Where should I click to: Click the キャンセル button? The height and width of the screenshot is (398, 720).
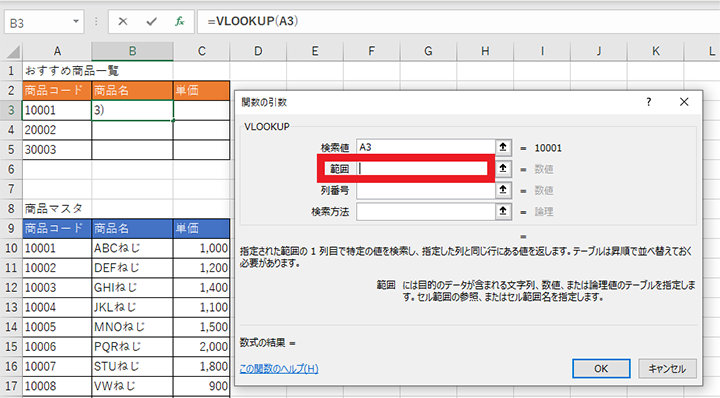point(667,368)
